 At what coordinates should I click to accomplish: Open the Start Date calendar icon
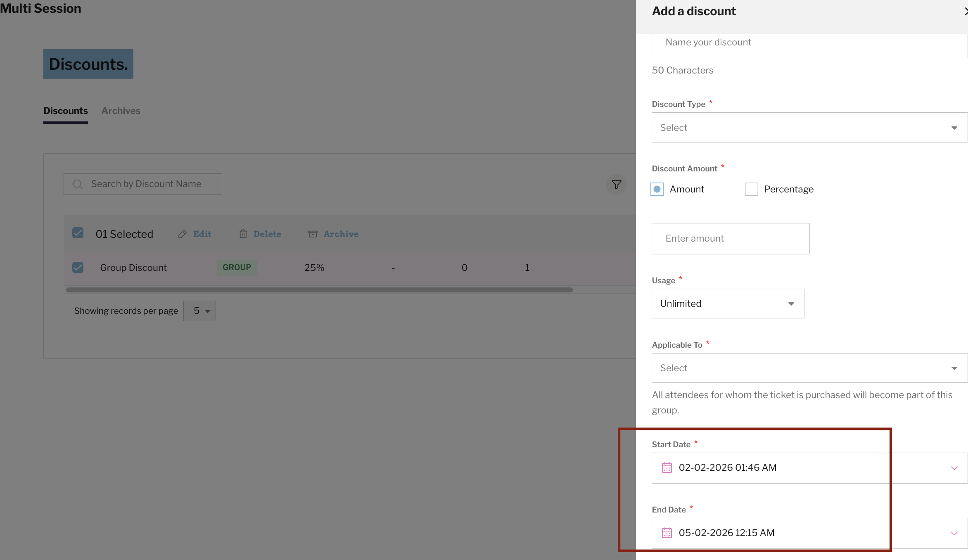[667, 467]
